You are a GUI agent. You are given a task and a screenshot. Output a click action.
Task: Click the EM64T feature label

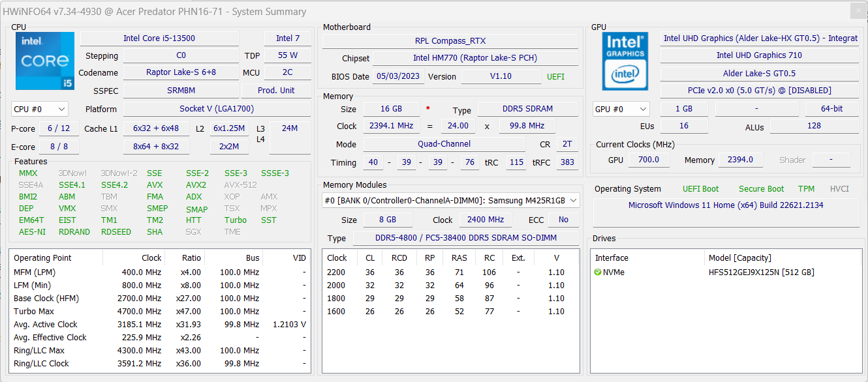click(x=31, y=220)
